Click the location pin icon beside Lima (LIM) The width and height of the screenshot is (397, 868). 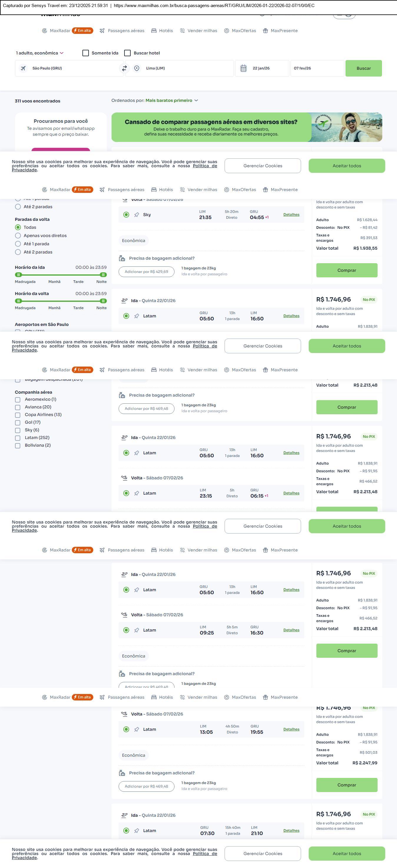[x=137, y=68]
